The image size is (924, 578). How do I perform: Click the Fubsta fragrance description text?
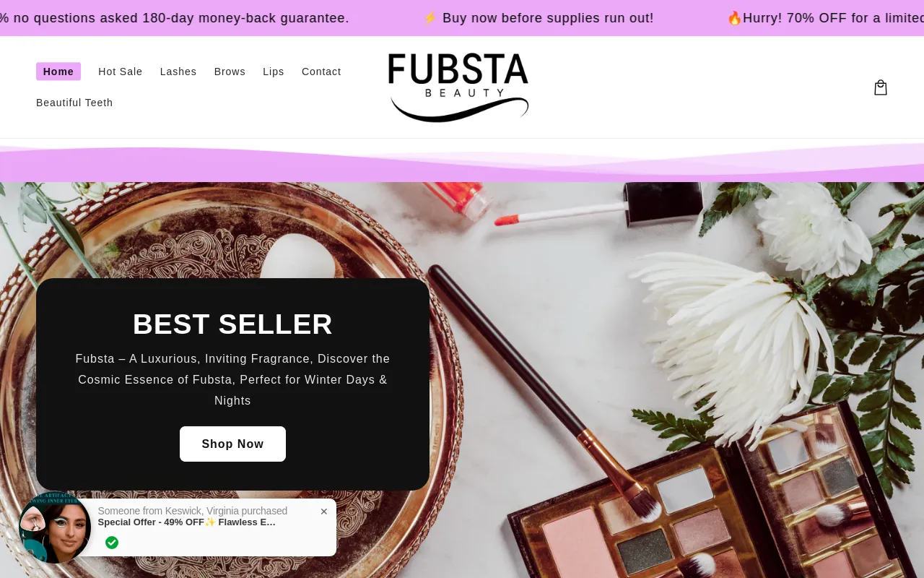(232, 380)
